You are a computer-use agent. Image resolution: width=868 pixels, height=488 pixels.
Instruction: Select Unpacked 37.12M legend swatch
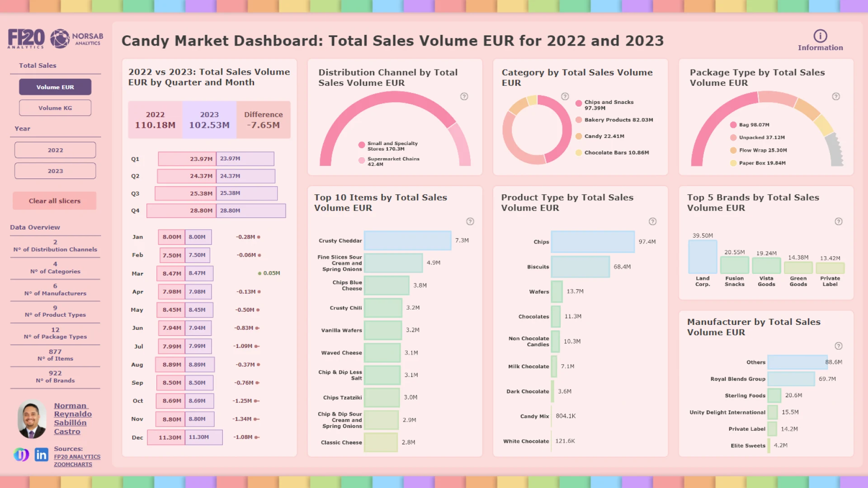[x=733, y=137]
